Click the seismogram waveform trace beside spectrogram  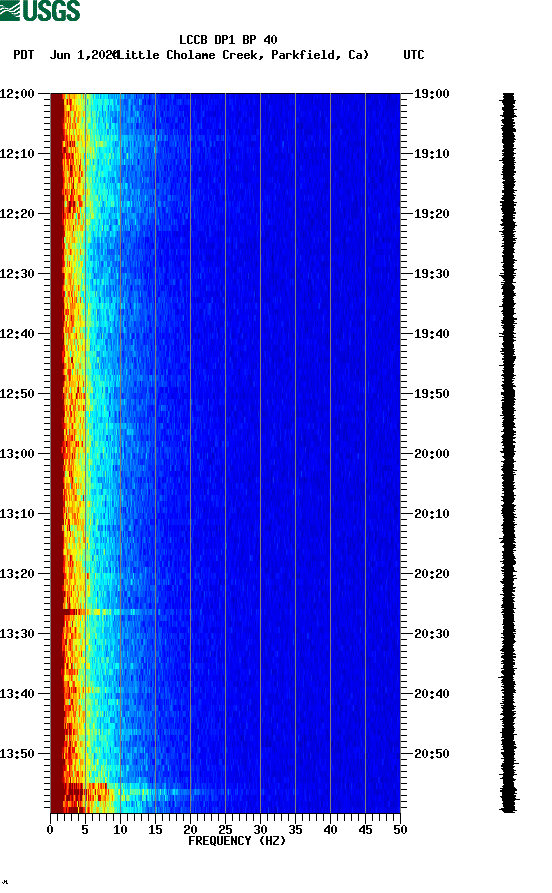click(509, 453)
